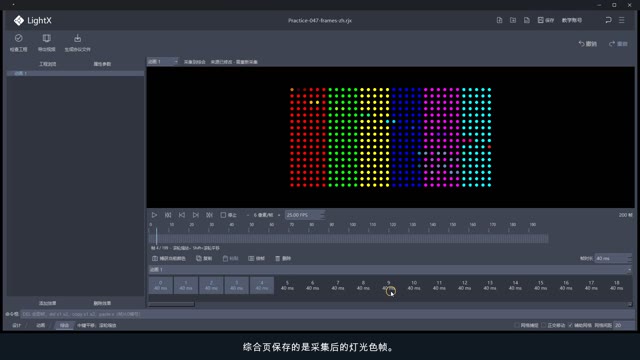The image size is (640, 360).
Task: Toggle the orthogonal move (正交移动) checkbox
Action: (544, 325)
